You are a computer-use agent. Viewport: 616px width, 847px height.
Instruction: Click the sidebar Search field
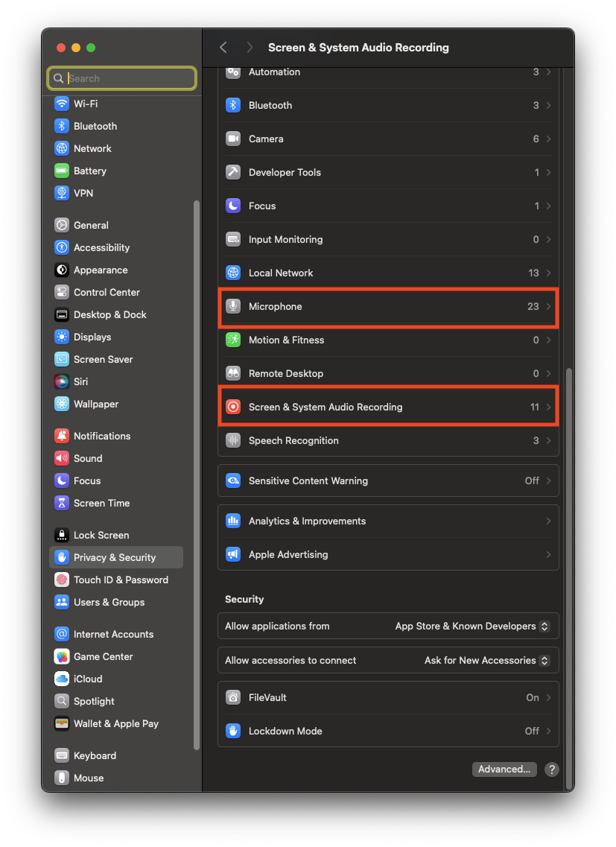click(121, 78)
